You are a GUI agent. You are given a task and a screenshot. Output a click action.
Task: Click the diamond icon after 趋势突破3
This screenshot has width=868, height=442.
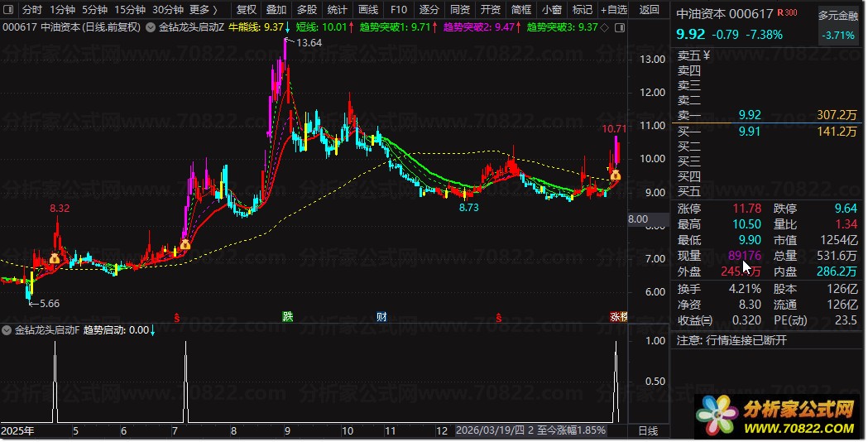pyautogui.click(x=604, y=27)
